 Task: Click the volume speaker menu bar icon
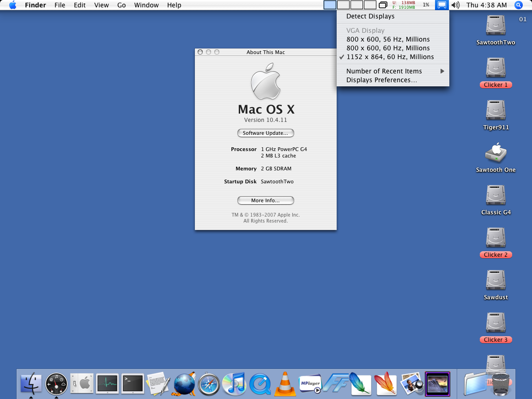[x=455, y=5]
